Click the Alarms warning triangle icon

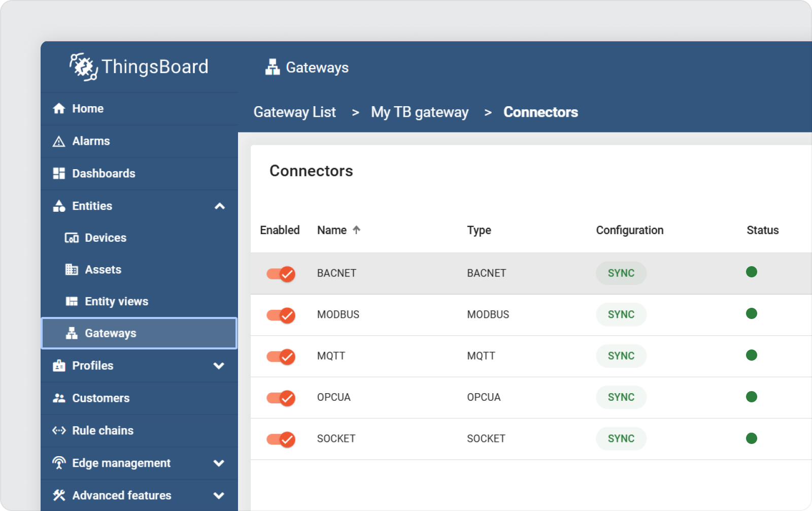pos(59,141)
